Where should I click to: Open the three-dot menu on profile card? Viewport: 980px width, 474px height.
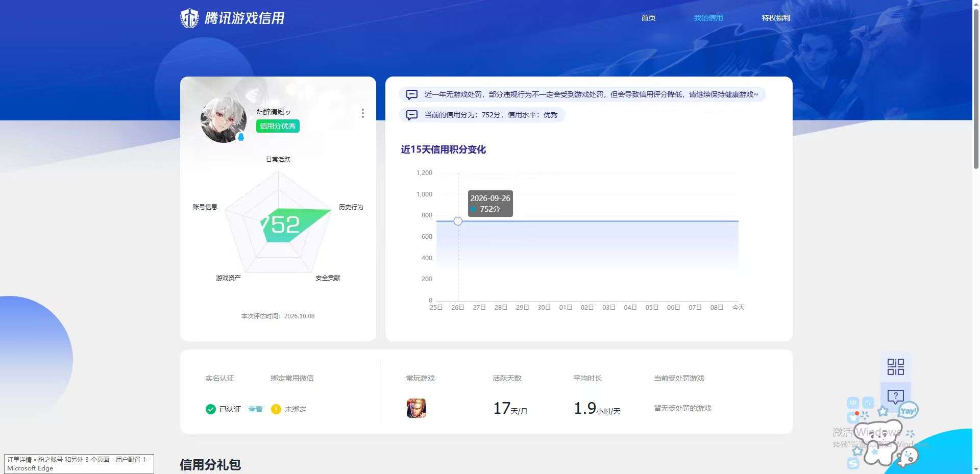coord(362,113)
